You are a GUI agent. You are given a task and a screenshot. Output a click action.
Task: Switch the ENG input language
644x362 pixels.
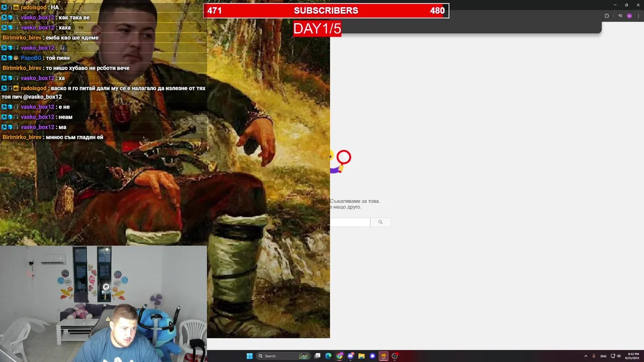[603, 356]
